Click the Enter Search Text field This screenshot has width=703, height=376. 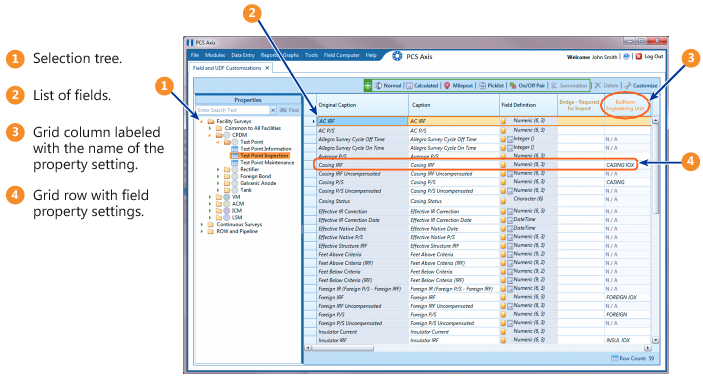point(233,110)
